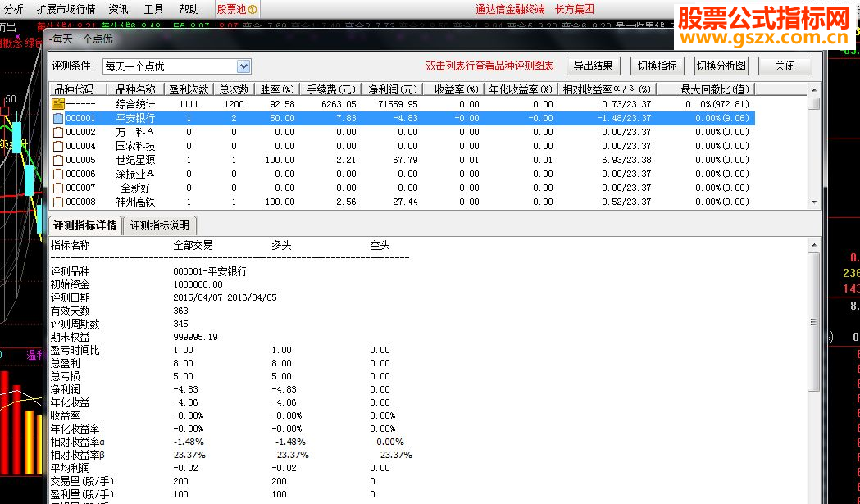Select the 每天一个点优 combo box field
Viewport: 860px width, 504px height.
click(176, 66)
